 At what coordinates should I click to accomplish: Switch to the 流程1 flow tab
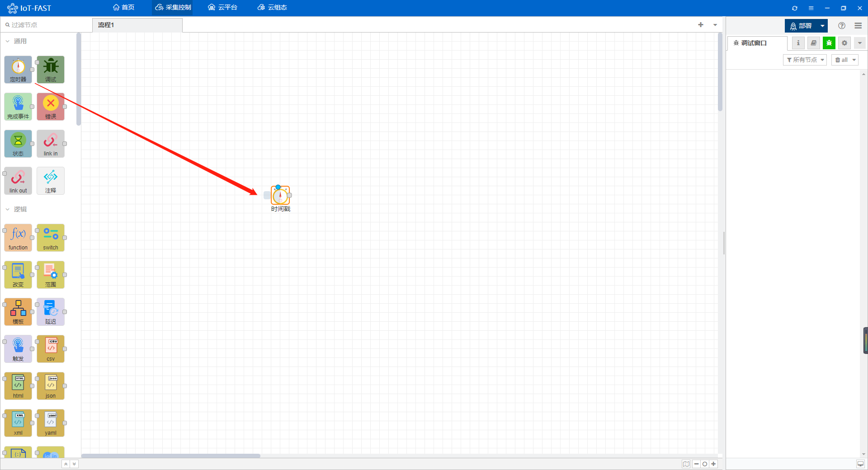[137, 25]
